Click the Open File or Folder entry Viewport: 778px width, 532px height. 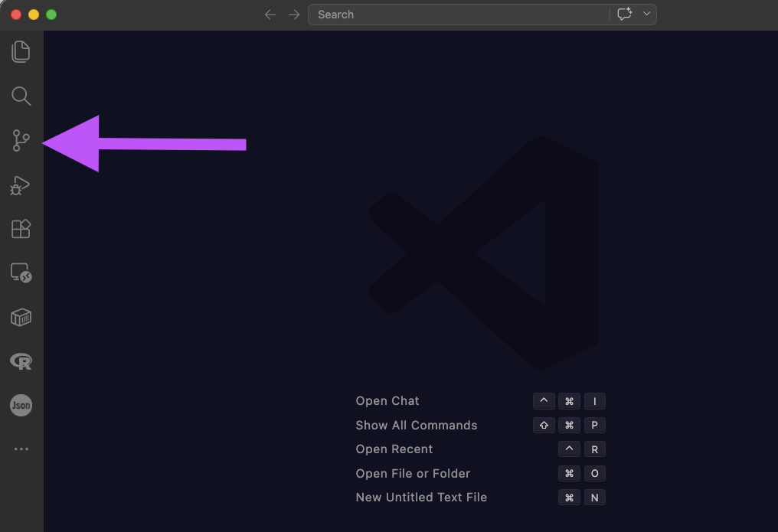click(413, 474)
